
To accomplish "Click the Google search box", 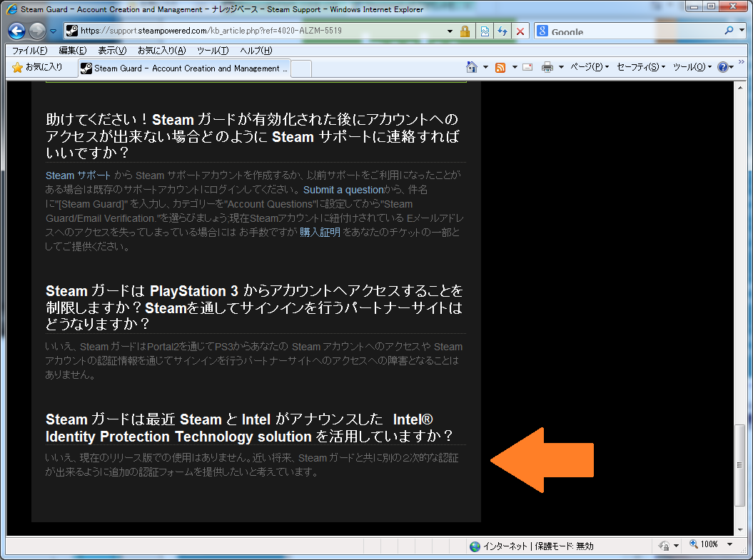I will [x=634, y=31].
